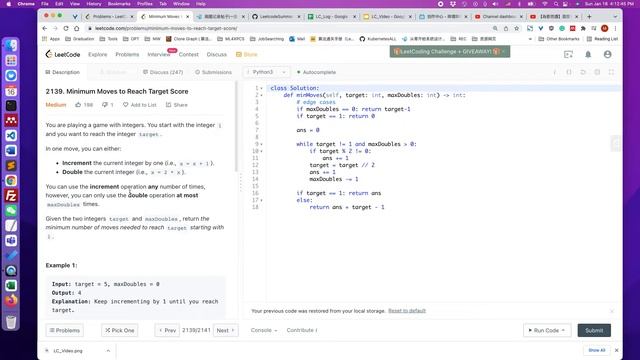Open Finder from the Dock

pyautogui.click(x=11, y=45)
